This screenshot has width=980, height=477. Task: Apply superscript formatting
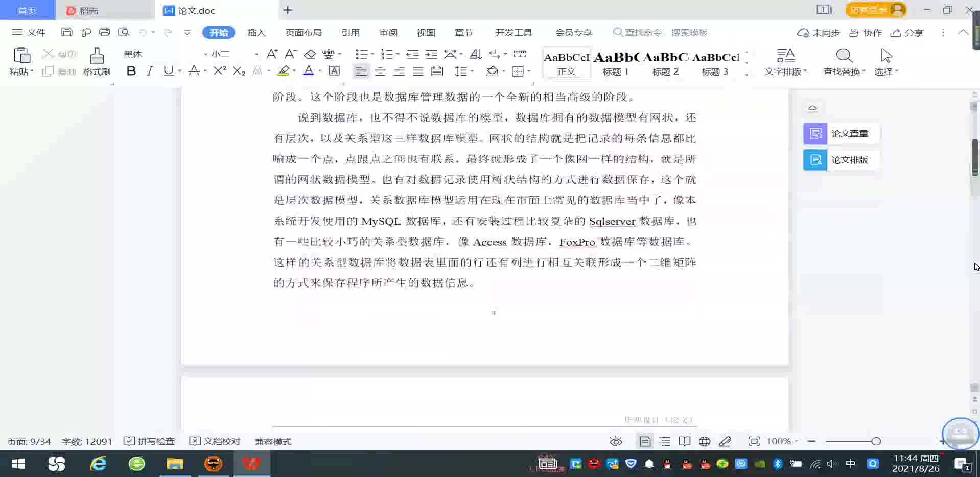pyautogui.click(x=220, y=71)
